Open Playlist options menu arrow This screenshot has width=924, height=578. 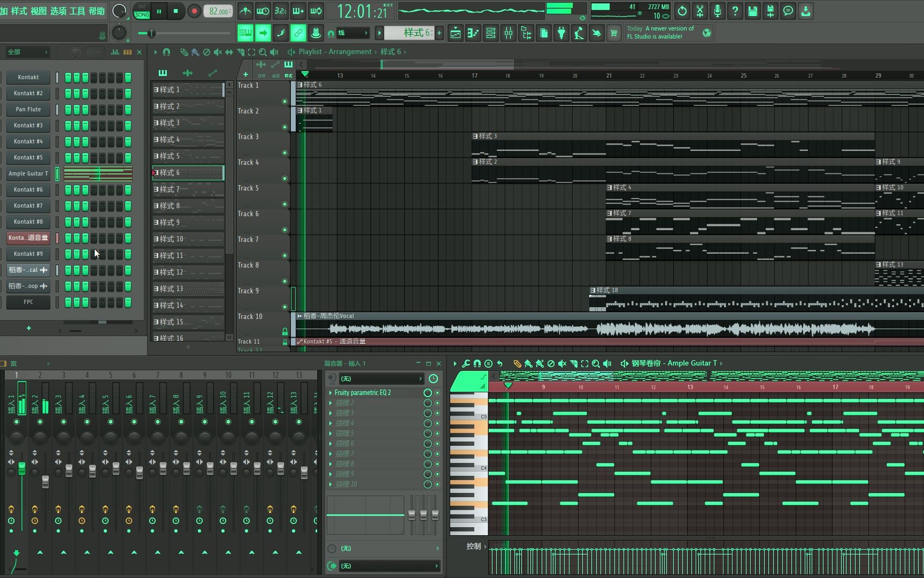[x=155, y=52]
